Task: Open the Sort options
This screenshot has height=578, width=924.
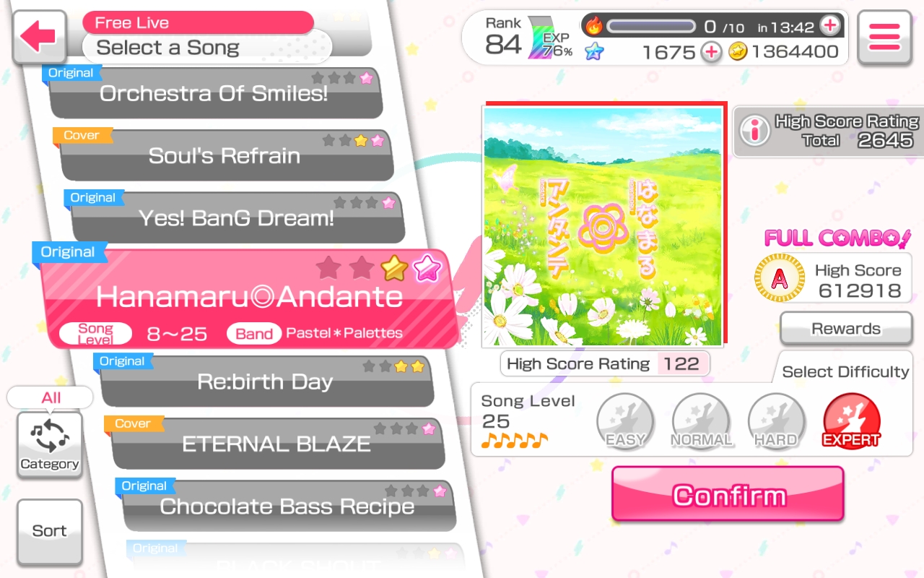Action: point(49,532)
